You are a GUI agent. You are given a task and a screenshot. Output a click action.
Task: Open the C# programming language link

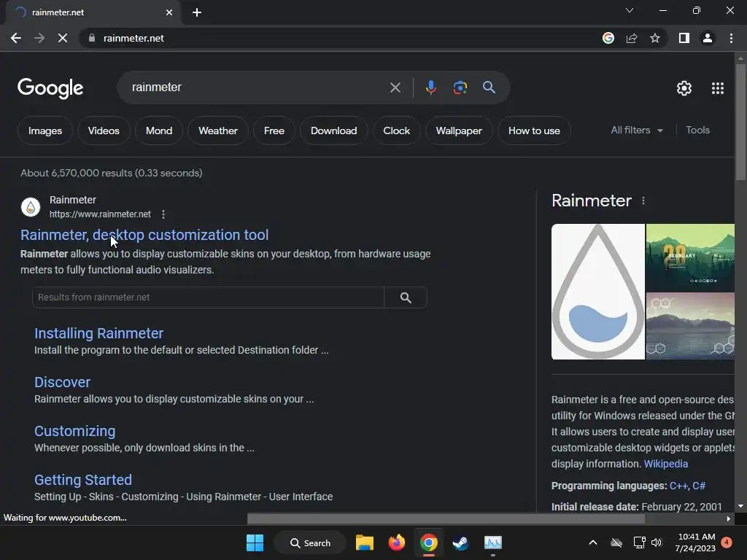click(x=698, y=486)
